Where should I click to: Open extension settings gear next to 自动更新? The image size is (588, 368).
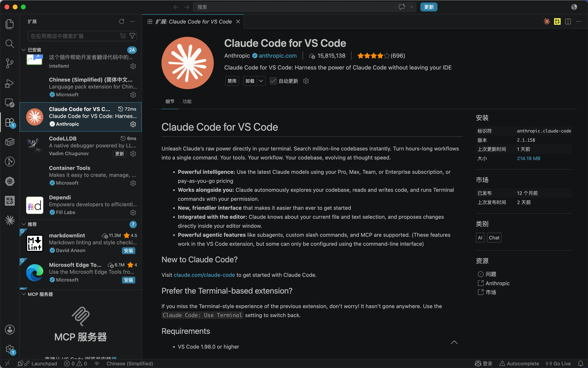point(306,81)
